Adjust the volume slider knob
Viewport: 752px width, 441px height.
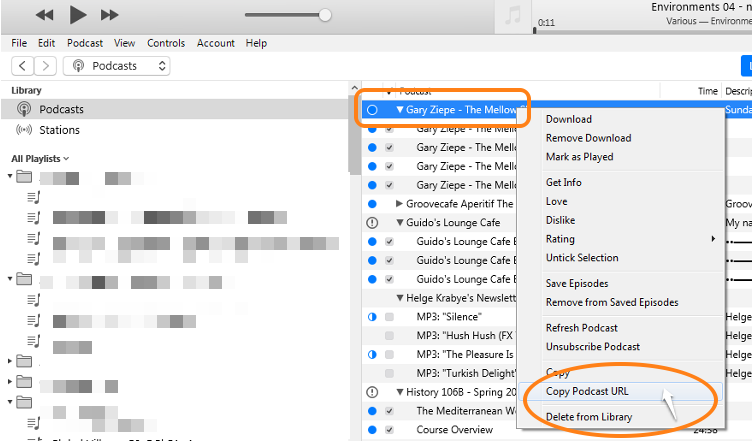325,15
